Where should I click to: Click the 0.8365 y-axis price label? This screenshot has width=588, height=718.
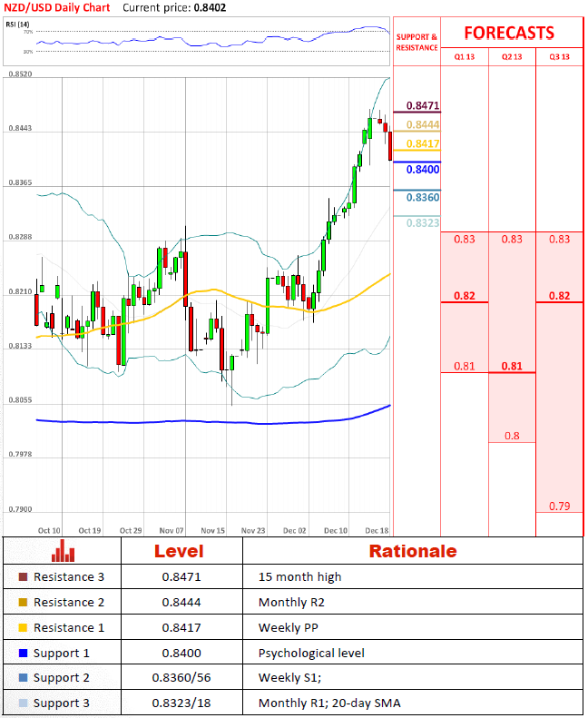pyautogui.click(x=20, y=182)
